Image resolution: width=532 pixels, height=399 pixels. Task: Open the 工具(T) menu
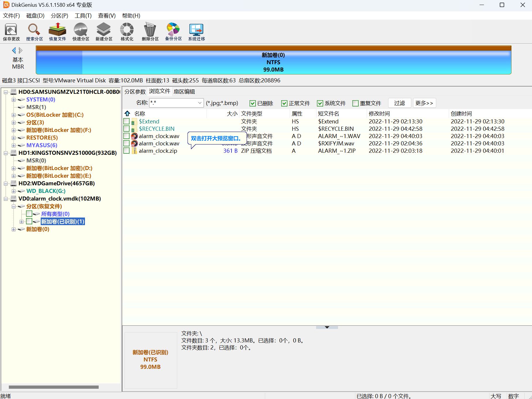click(x=83, y=16)
